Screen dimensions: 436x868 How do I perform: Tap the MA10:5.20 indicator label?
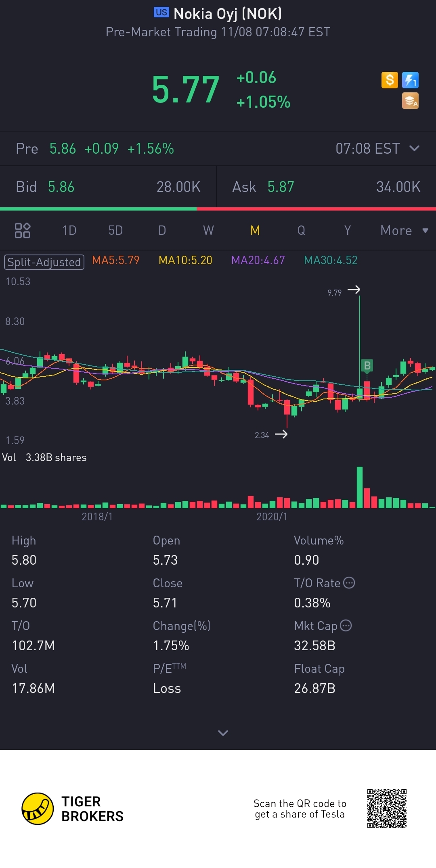(x=185, y=260)
